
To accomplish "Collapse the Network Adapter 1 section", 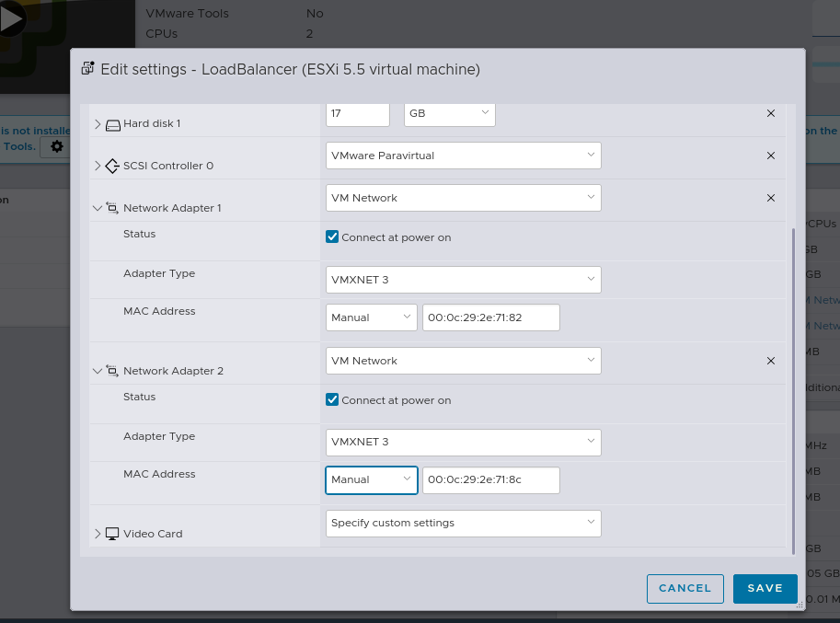I will click(x=98, y=209).
